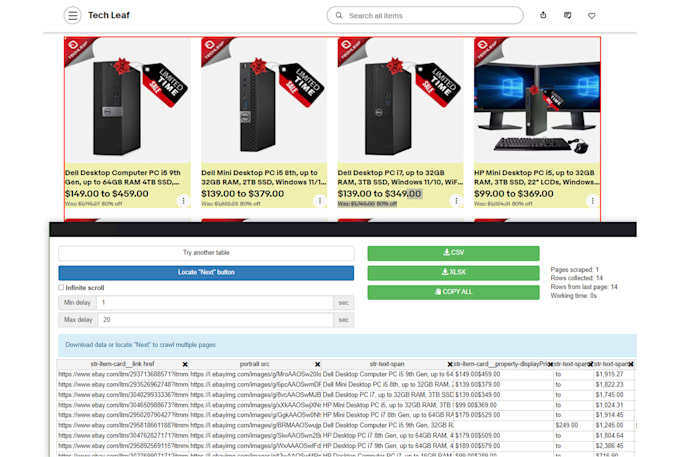Open three-dot menu on Dell Mini Desktop card
680x457 pixels.
click(x=320, y=201)
